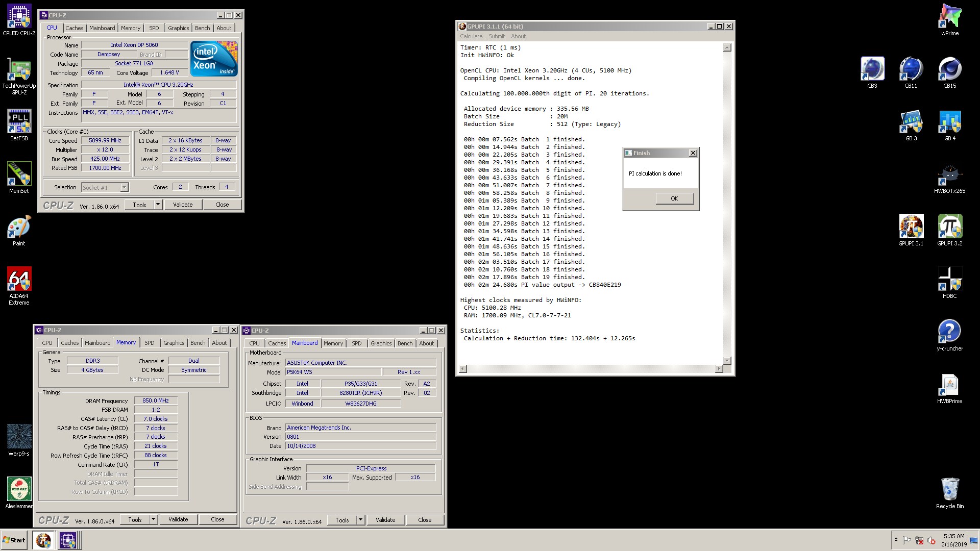This screenshot has height=551, width=980.
Task: Click the motherboard model field P5K64 WS
Action: pos(333,372)
